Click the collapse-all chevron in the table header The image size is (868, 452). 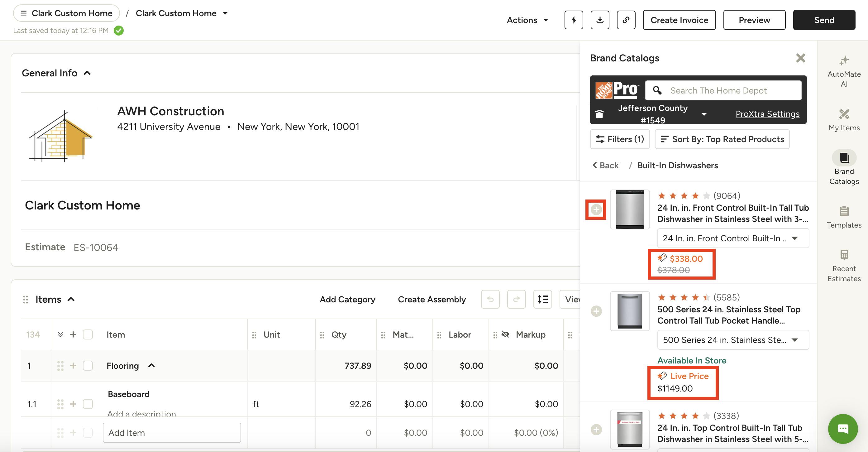(x=60, y=334)
